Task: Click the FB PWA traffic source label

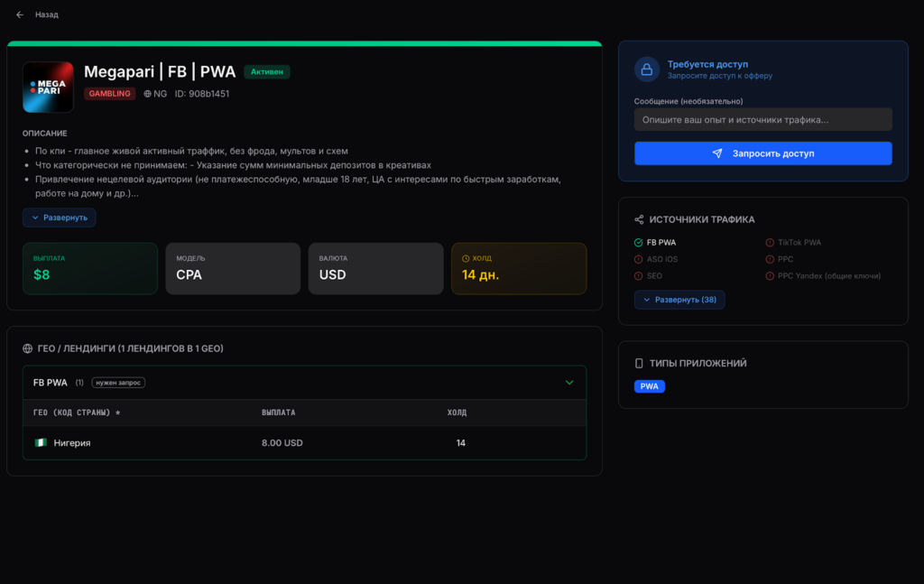Action: pos(661,242)
